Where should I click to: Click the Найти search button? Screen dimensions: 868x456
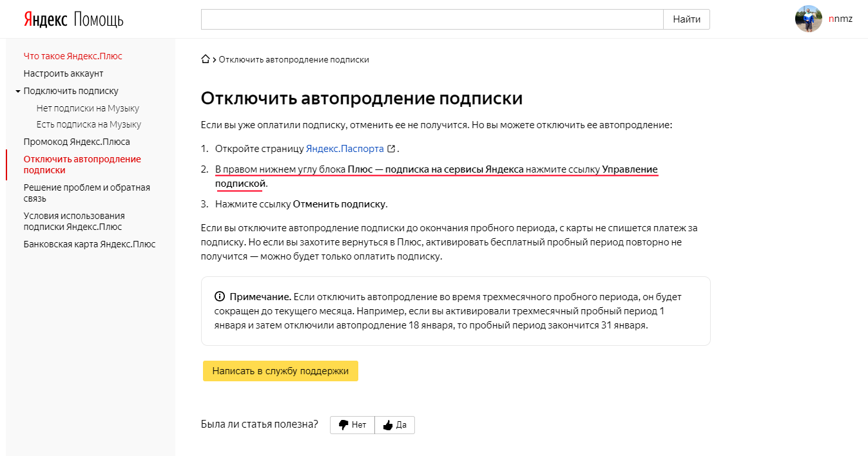coord(686,19)
